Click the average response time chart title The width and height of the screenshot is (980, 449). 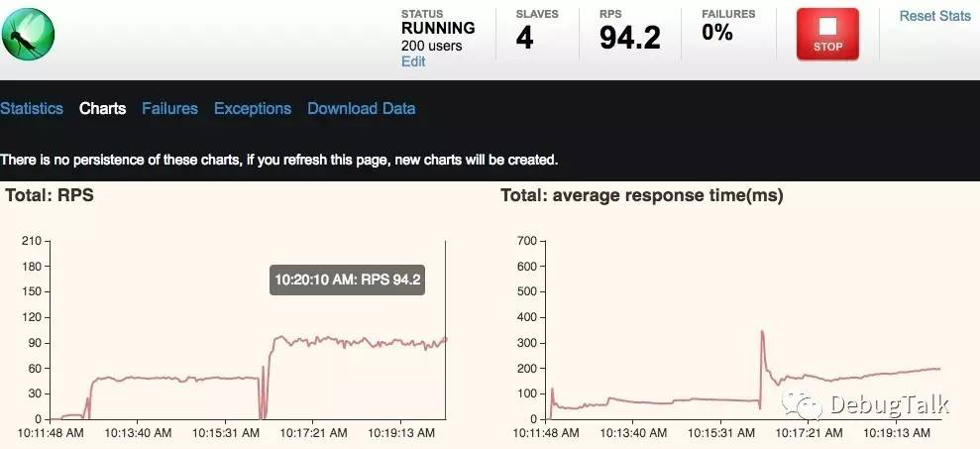[x=642, y=195]
